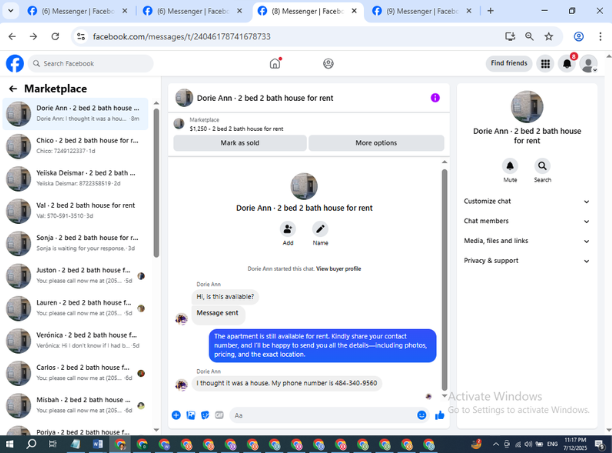
Task: Click the address bar URL
Action: click(x=181, y=36)
